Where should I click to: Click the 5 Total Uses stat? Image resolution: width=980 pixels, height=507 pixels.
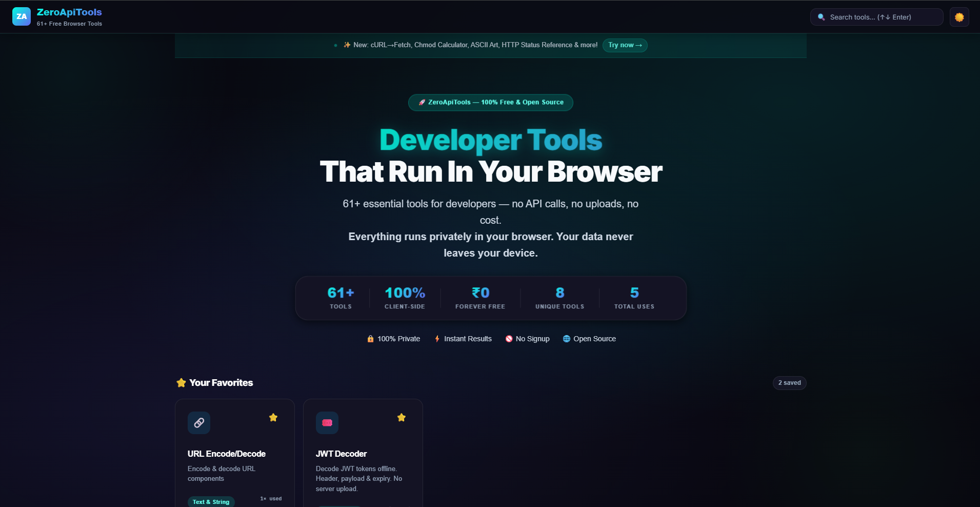pos(634,298)
